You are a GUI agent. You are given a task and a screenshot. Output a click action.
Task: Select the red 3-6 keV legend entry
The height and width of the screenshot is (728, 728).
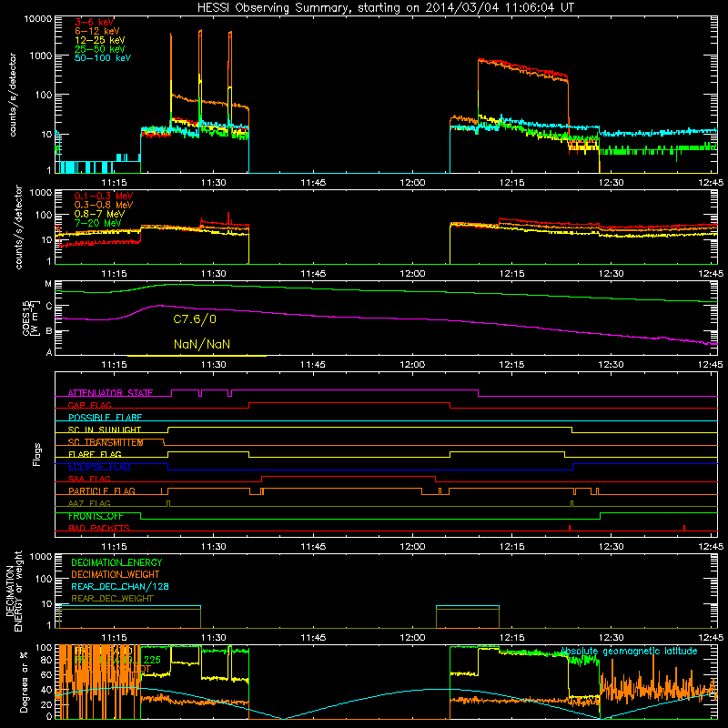94,22
